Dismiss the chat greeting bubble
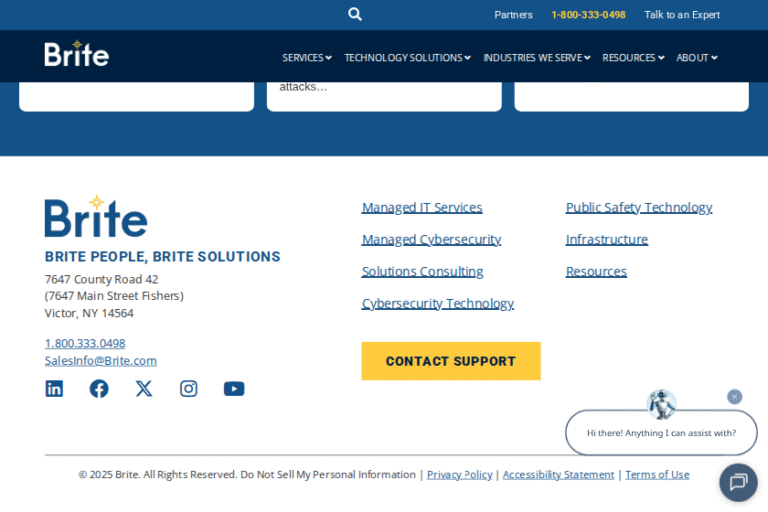 pyautogui.click(x=735, y=397)
